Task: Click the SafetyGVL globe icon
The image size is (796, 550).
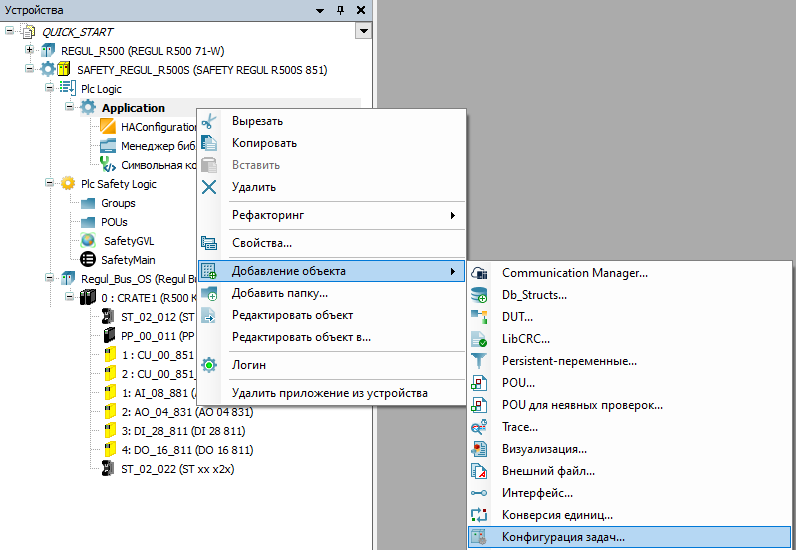Action: (88, 240)
